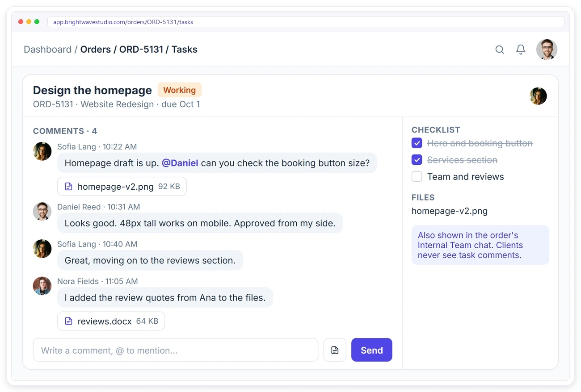
Task: Click the Team and reviews label
Action: coord(466,177)
